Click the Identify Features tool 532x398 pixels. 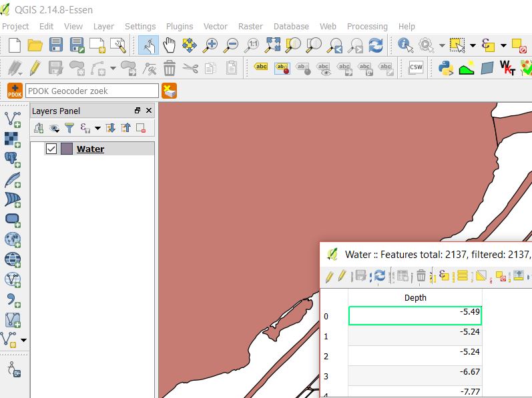405,45
